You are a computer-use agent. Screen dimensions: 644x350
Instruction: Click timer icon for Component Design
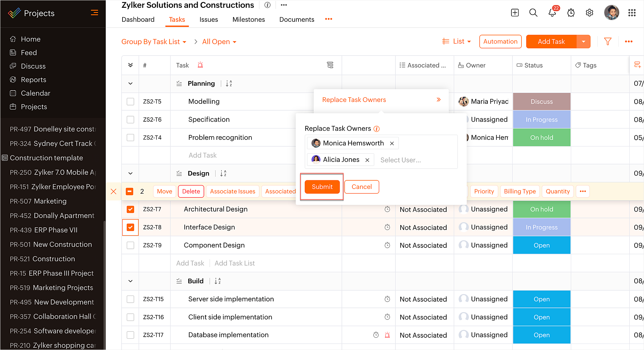point(387,245)
